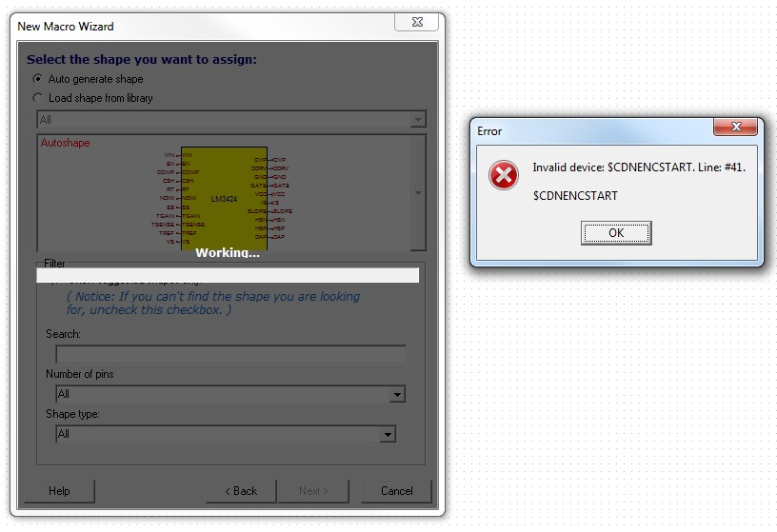Click the red error cross icon
Screen dimensions: 777x532
(x=504, y=175)
